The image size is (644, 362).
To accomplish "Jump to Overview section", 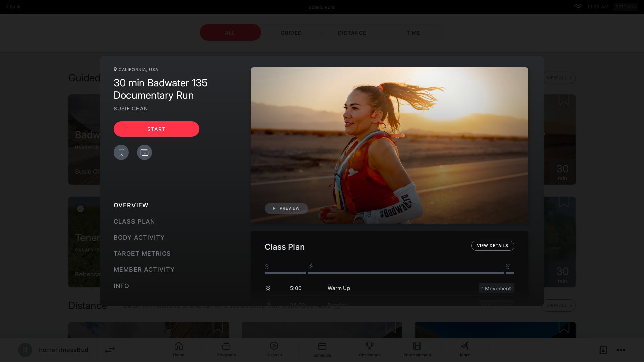I will [x=131, y=205].
